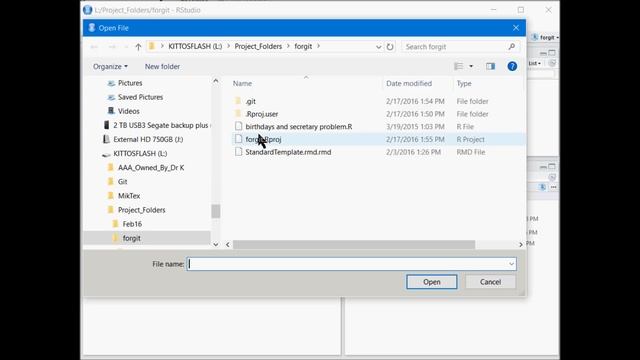The width and height of the screenshot is (640, 360).
Task: Click the forward navigation arrow
Action: coord(112,47)
